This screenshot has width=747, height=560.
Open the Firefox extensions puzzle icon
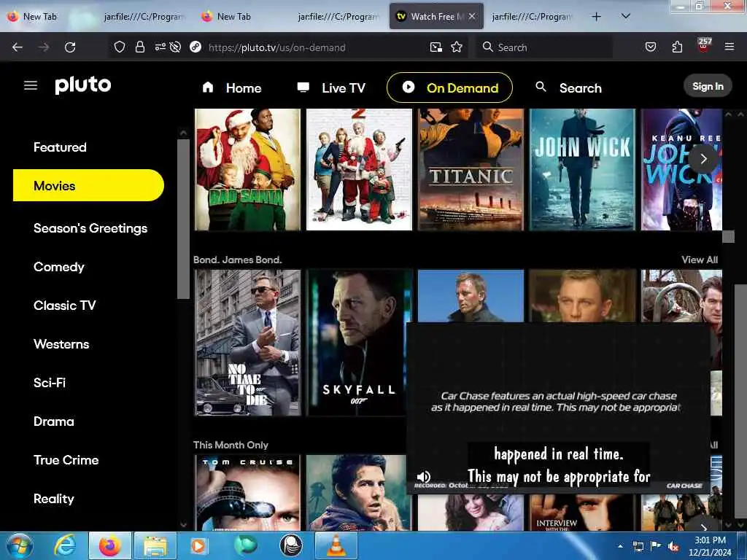click(677, 47)
